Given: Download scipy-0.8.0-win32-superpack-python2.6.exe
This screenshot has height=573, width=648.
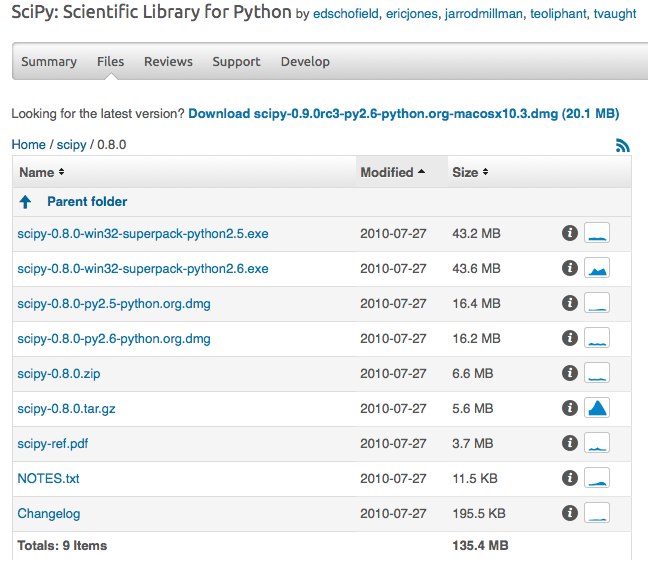Looking at the screenshot, I should pyautogui.click(x=143, y=269).
